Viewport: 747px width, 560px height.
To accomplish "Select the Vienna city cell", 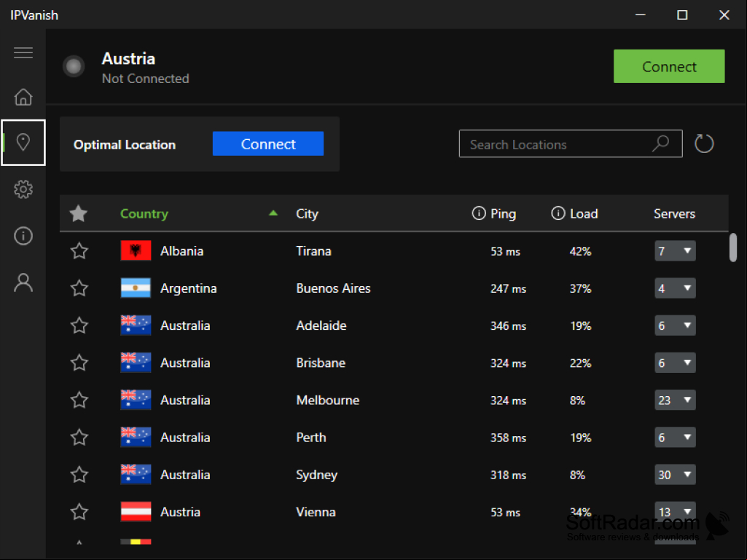I will coord(316,512).
